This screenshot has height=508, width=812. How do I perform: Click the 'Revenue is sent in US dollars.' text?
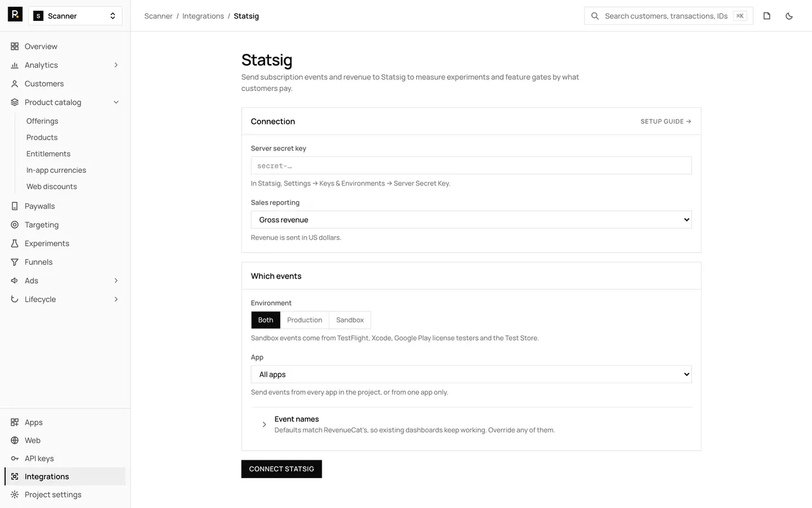pyautogui.click(x=296, y=237)
